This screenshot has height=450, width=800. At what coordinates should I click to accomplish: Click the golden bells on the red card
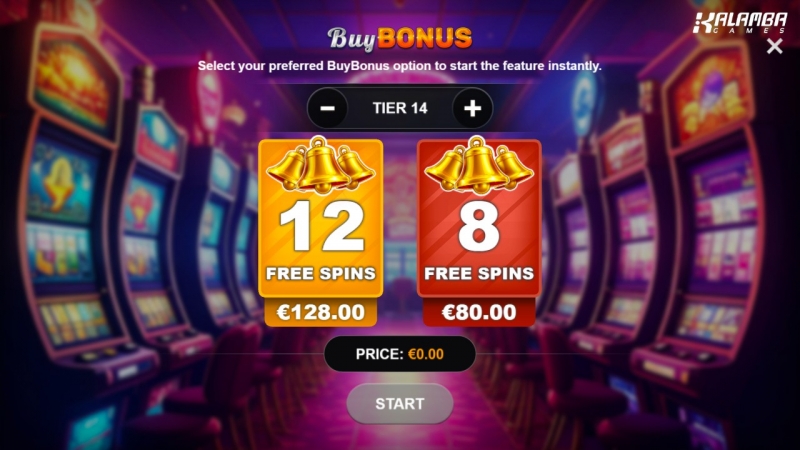point(479,165)
